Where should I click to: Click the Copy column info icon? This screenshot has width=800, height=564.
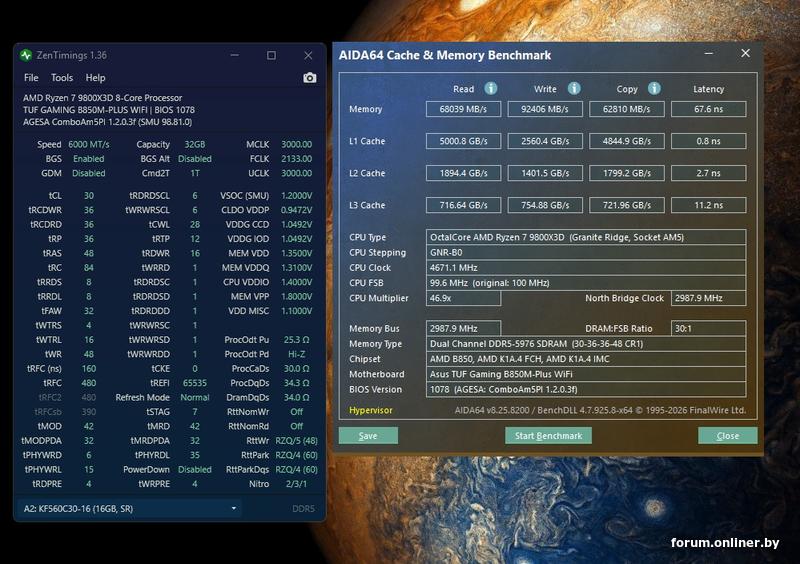[654, 89]
